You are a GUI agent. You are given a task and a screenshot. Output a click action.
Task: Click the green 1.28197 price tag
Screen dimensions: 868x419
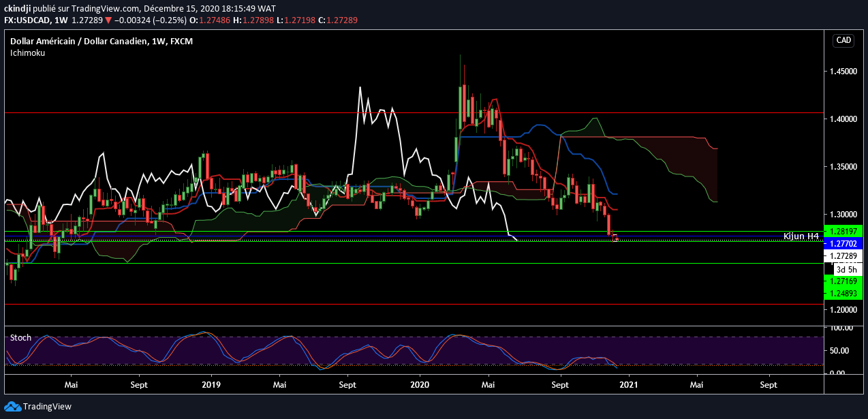click(843, 231)
